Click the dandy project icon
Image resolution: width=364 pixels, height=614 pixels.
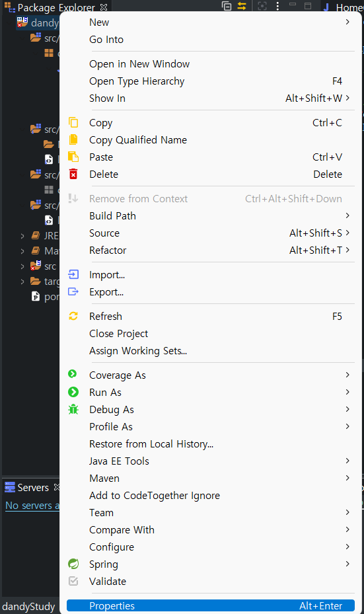tap(22, 22)
